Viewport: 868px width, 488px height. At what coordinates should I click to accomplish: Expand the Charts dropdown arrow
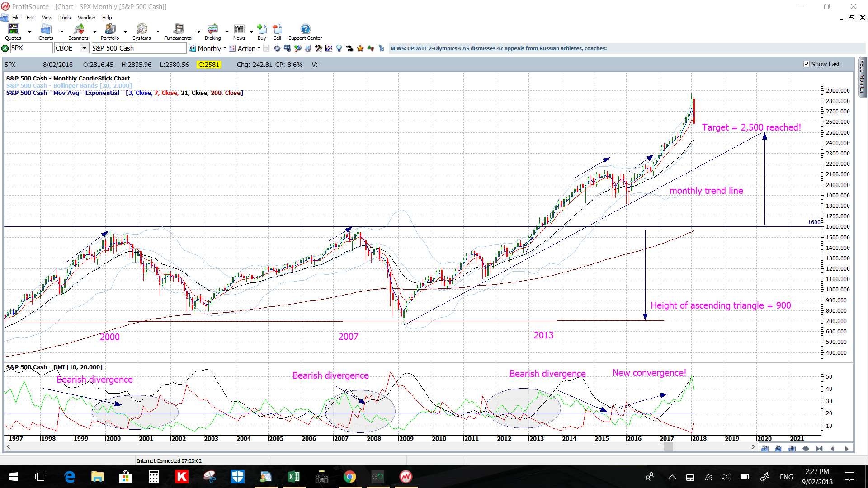point(62,32)
